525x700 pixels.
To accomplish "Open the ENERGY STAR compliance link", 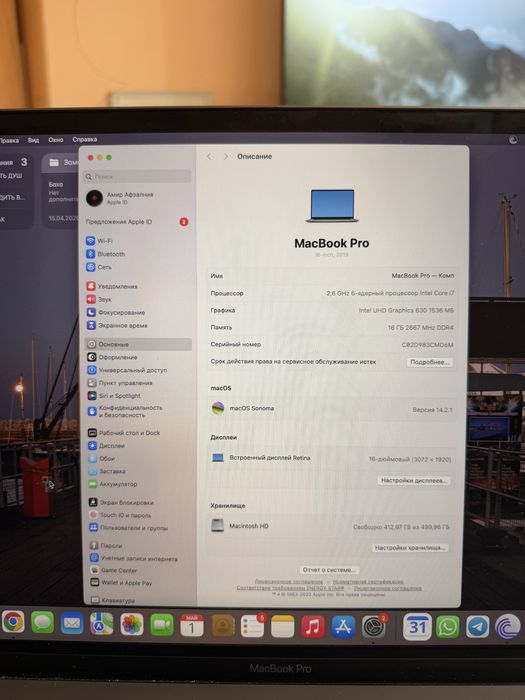I will pos(290,588).
